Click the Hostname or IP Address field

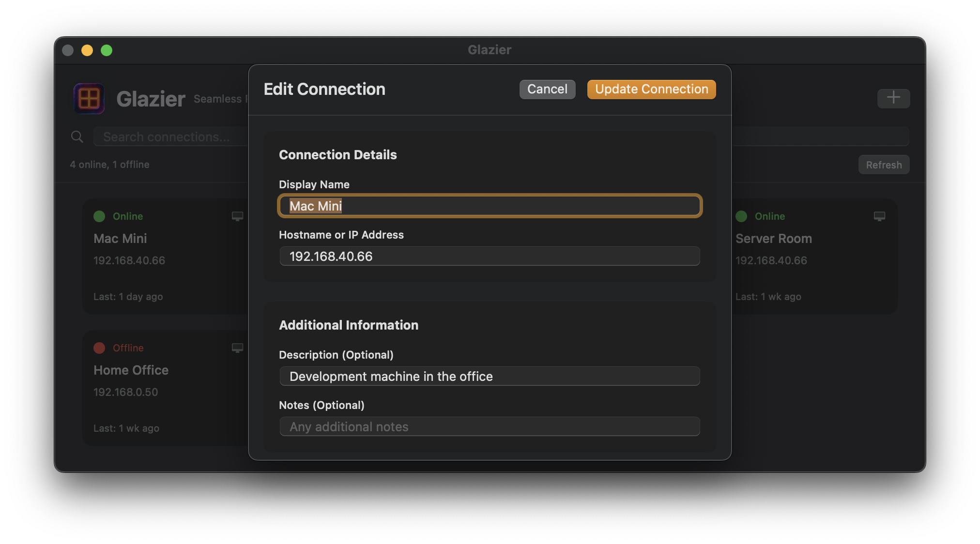(490, 256)
